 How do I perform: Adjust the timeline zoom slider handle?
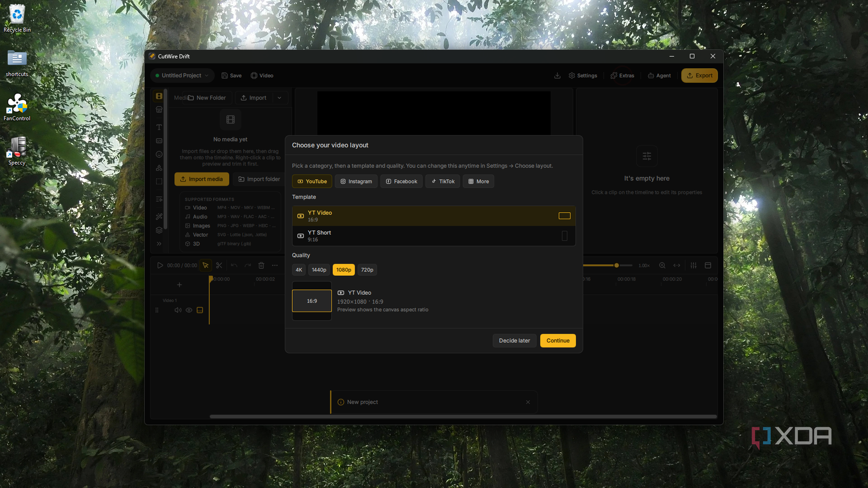click(x=616, y=265)
